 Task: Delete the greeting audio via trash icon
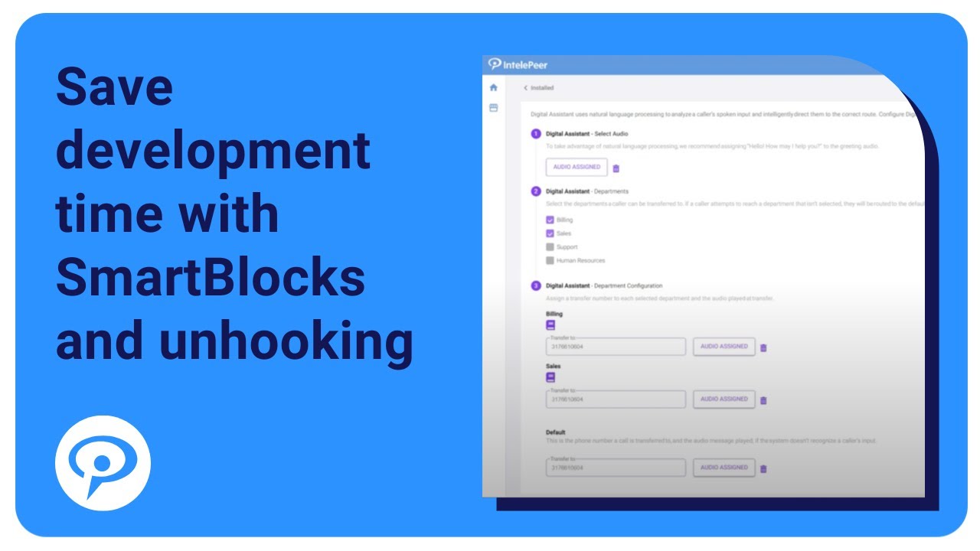(616, 168)
